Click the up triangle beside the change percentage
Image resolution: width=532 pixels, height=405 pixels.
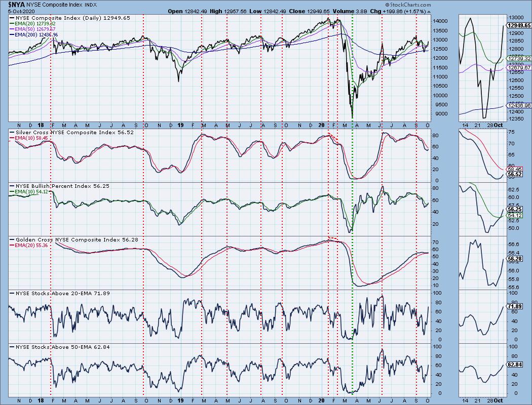tap(429, 12)
